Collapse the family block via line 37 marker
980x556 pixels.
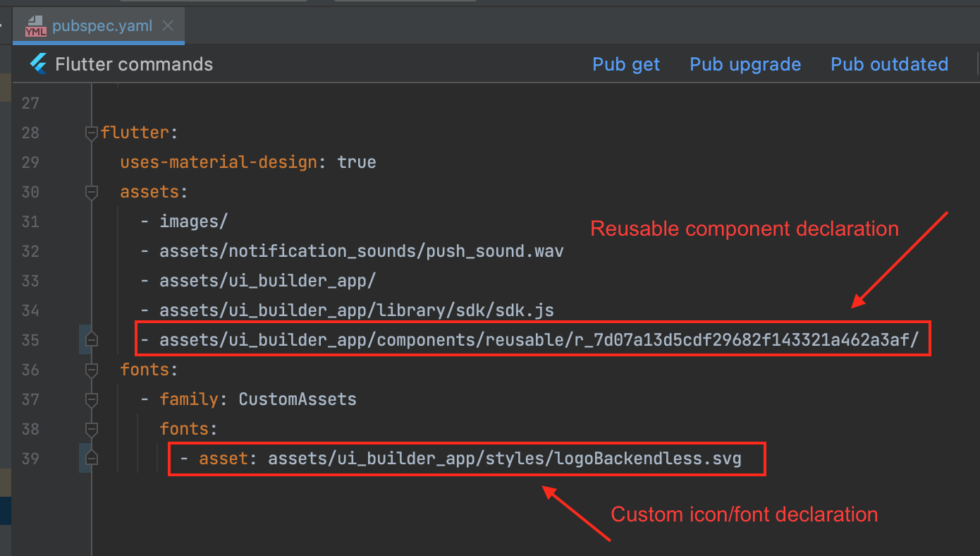(91, 399)
